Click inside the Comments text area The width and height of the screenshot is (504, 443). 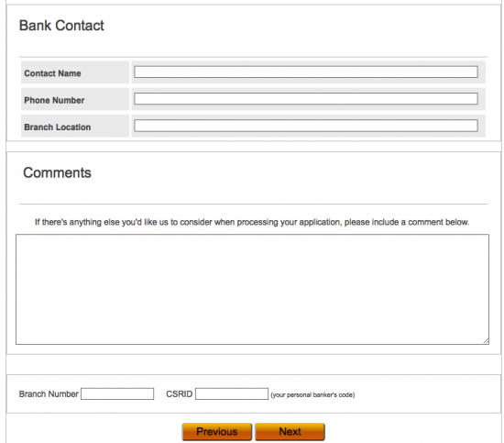pyautogui.click(x=252, y=289)
